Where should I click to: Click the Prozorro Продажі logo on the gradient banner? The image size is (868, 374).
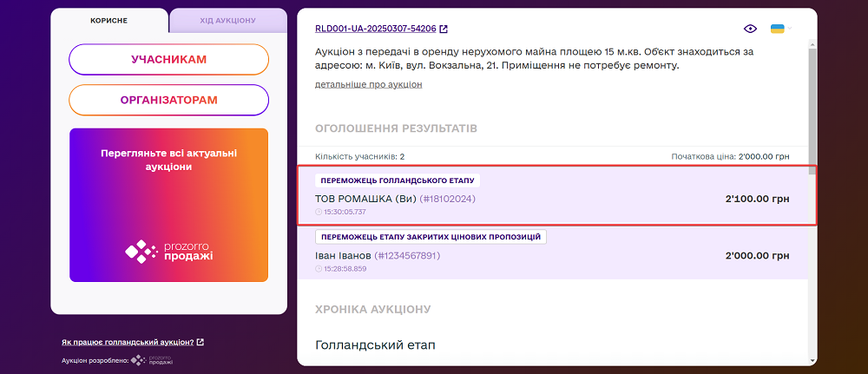[168, 252]
